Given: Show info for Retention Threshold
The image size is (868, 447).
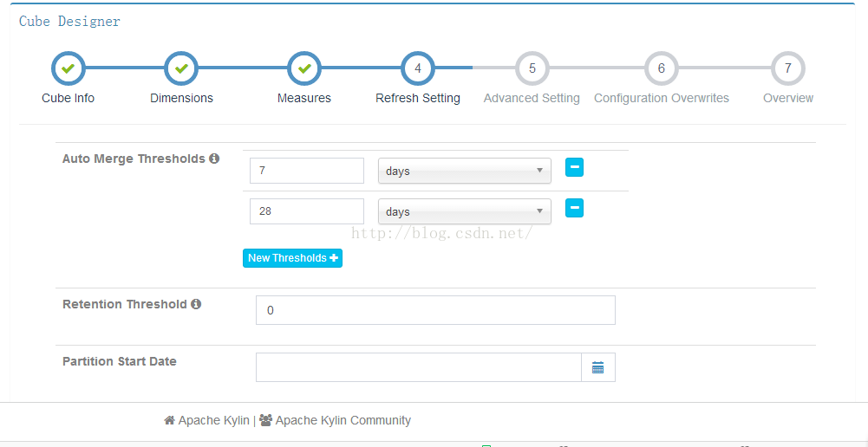Looking at the screenshot, I should coord(196,304).
